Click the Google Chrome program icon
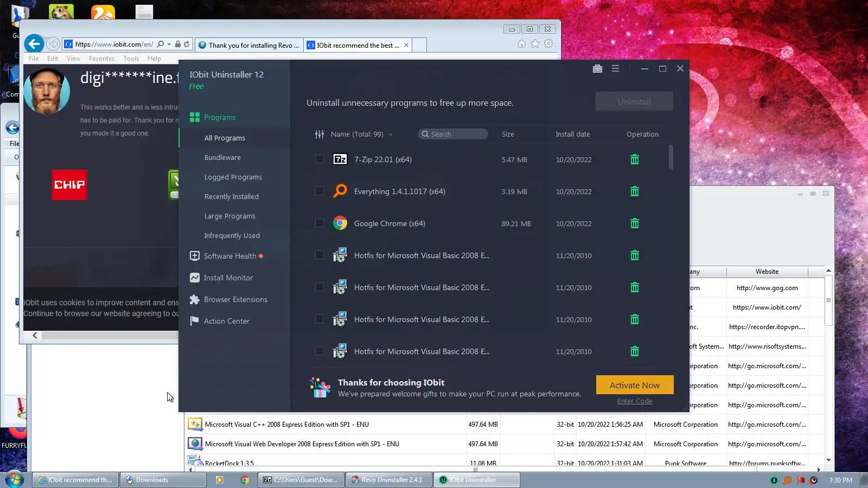868x488 pixels. [340, 223]
